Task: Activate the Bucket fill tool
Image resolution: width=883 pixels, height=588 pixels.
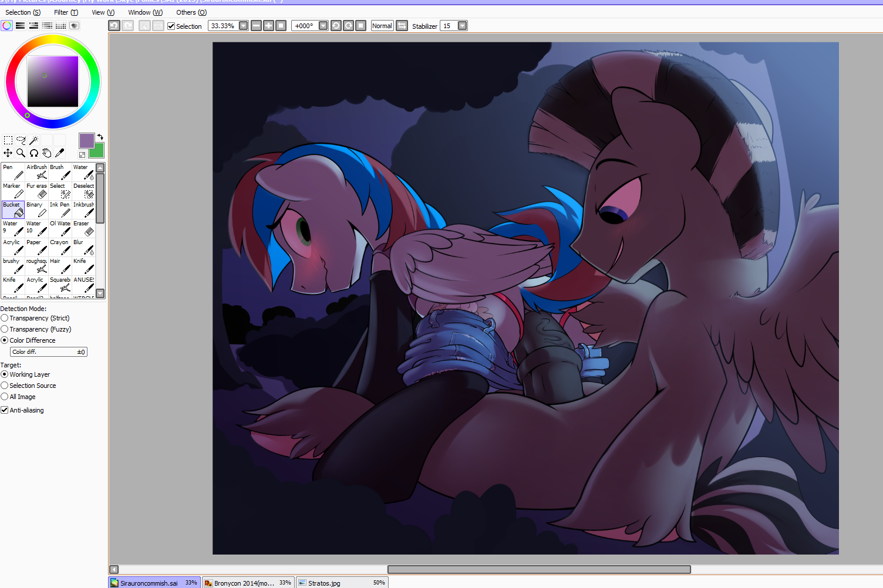Action: point(13,209)
